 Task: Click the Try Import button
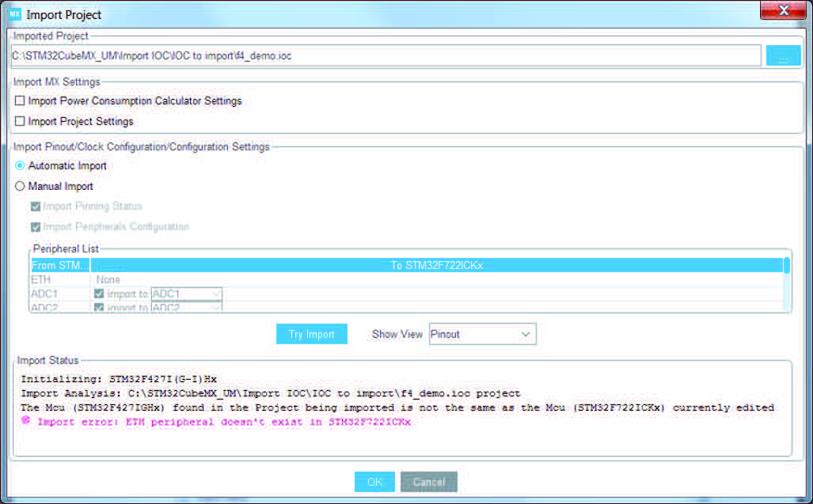(312, 334)
